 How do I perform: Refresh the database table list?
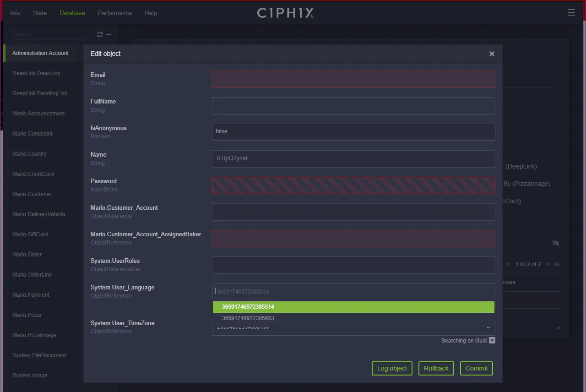click(x=99, y=34)
